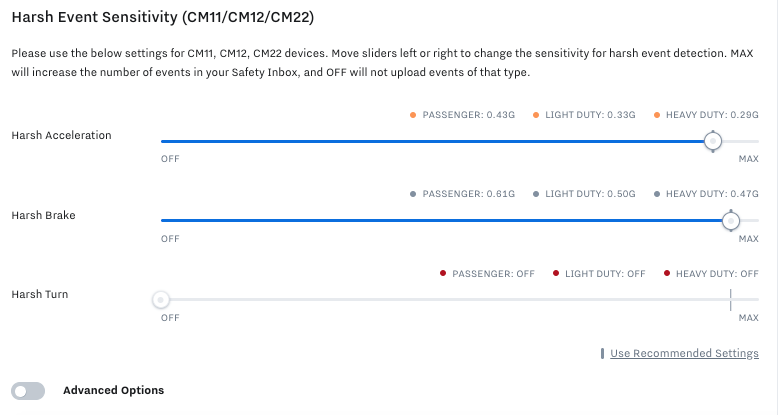This screenshot has width=778, height=415.
Task: Click the OFF label under Harsh Acceleration slider
Action: 170,160
